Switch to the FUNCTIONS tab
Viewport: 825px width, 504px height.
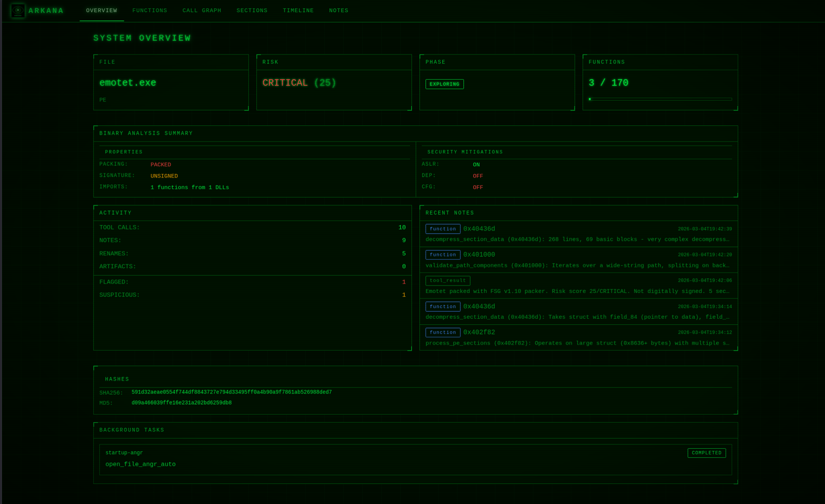pos(150,10)
